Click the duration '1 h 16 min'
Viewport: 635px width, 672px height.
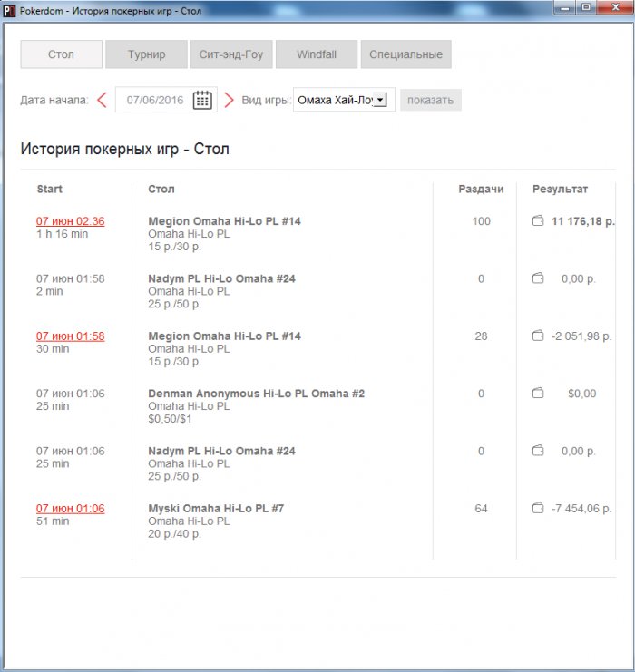[63, 234]
